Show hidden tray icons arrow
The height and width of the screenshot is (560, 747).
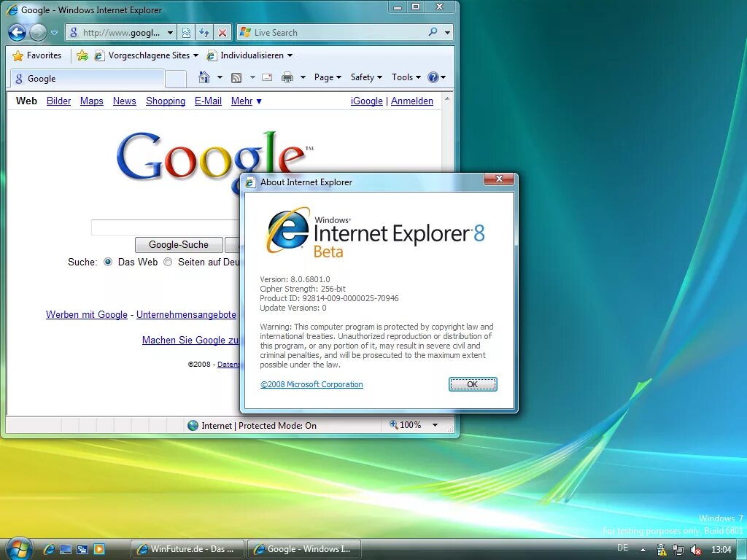point(643,550)
